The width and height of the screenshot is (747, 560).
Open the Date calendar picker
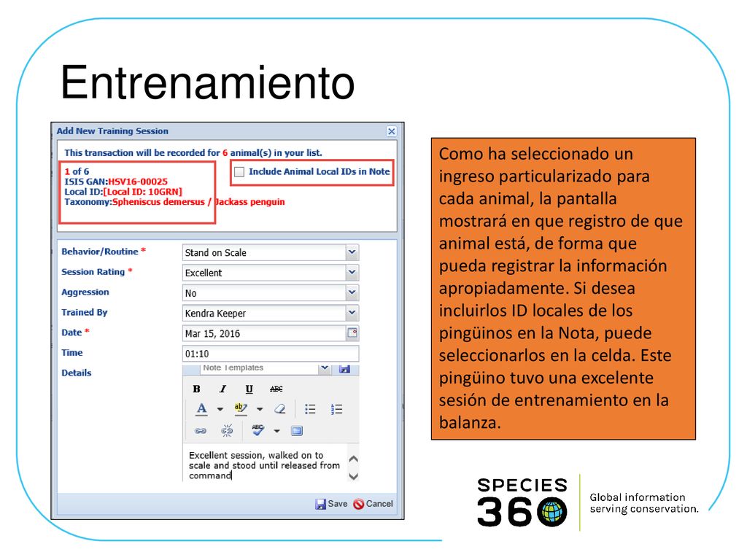(x=352, y=332)
